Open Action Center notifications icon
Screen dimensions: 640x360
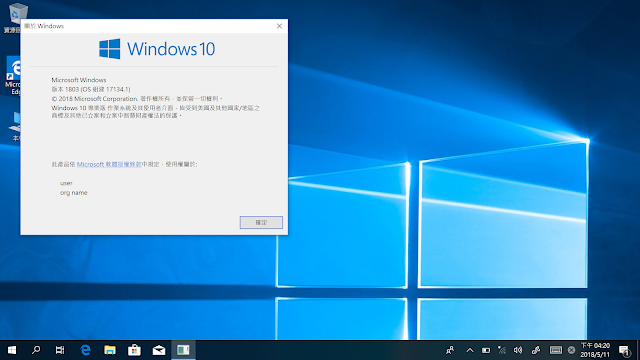point(624,350)
